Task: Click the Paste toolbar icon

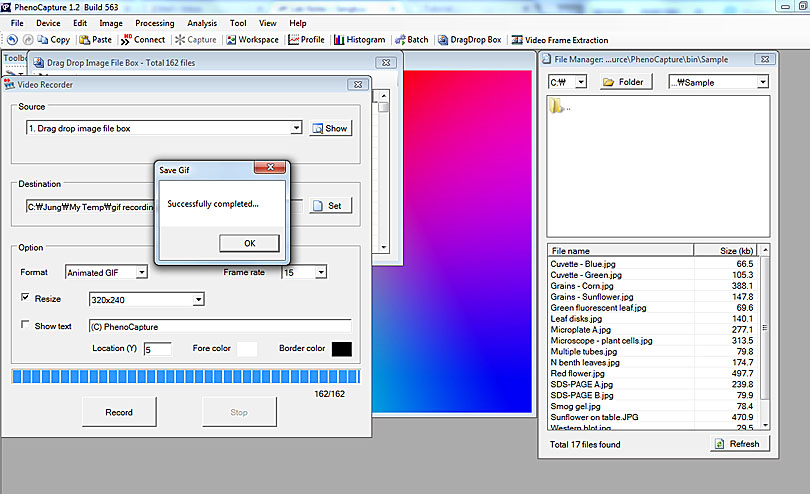Action: coord(94,40)
